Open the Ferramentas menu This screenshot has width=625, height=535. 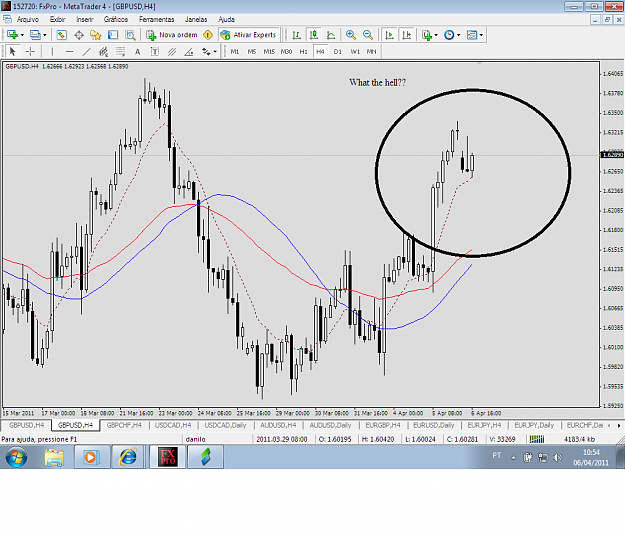[157, 19]
